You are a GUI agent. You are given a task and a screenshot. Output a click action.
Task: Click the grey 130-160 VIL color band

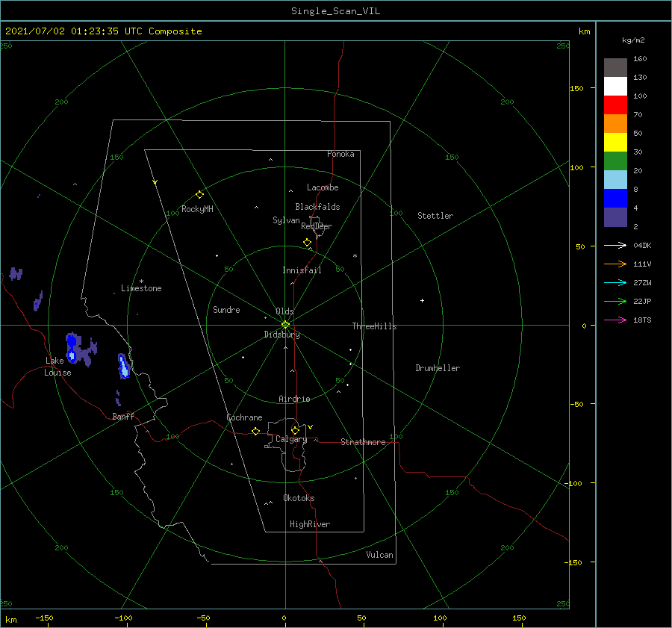click(x=615, y=68)
